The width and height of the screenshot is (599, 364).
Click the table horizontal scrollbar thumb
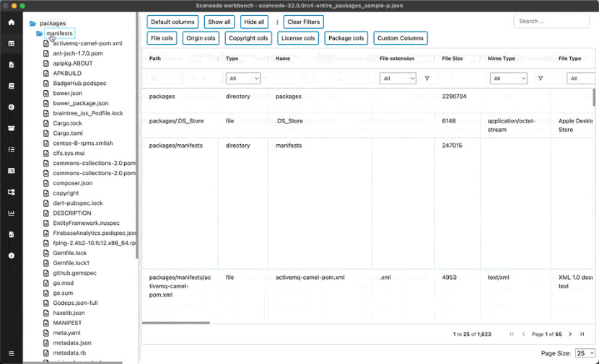point(175,323)
